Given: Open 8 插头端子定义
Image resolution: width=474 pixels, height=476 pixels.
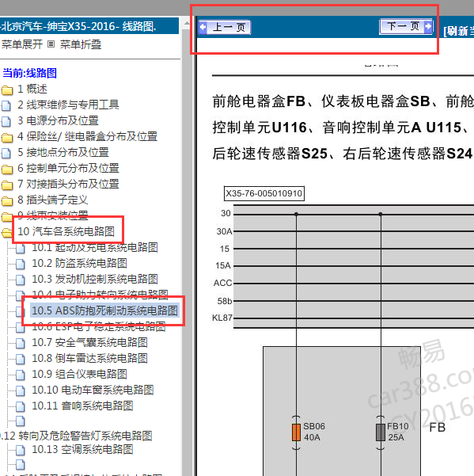Looking at the screenshot, I should point(53,200).
